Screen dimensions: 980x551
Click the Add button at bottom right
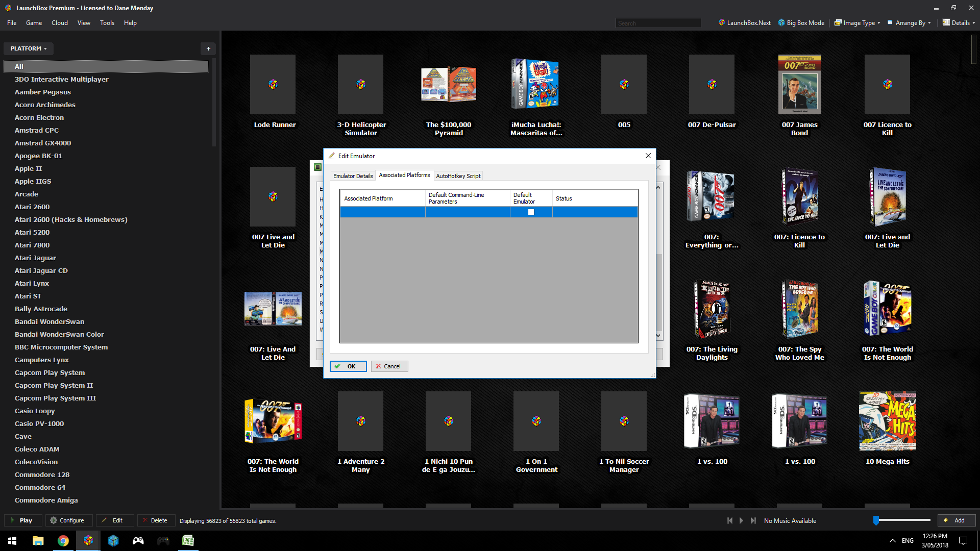pyautogui.click(x=956, y=520)
